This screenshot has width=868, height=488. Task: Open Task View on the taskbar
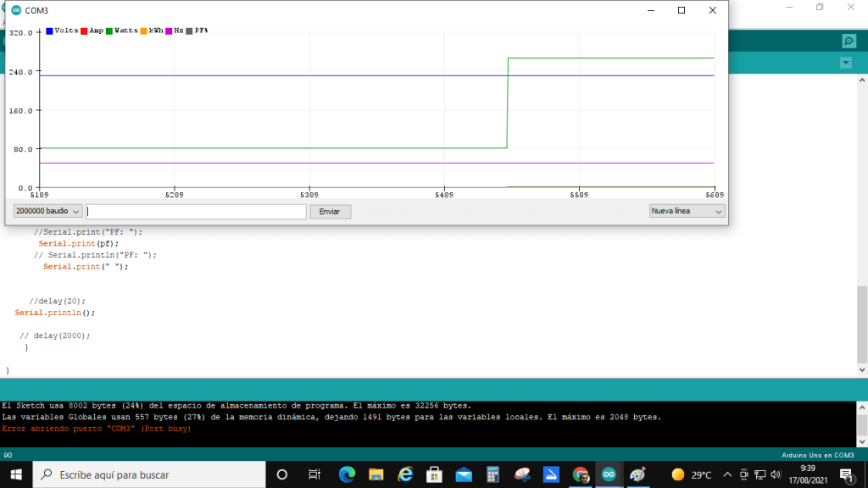(x=314, y=474)
